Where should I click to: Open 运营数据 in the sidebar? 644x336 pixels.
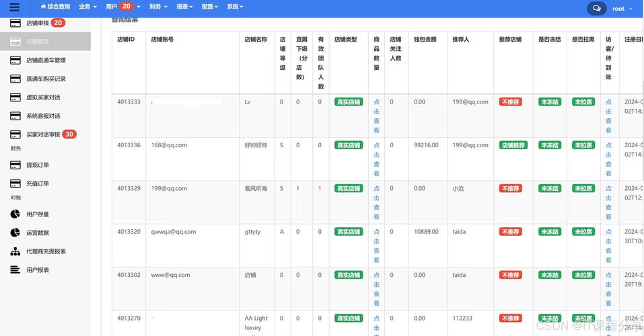[38, 233]
